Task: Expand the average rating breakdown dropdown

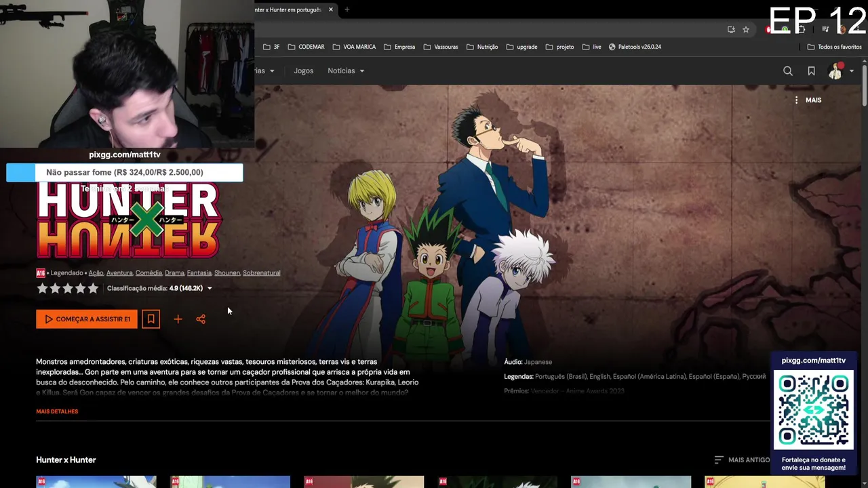Action: coord(210,289)
